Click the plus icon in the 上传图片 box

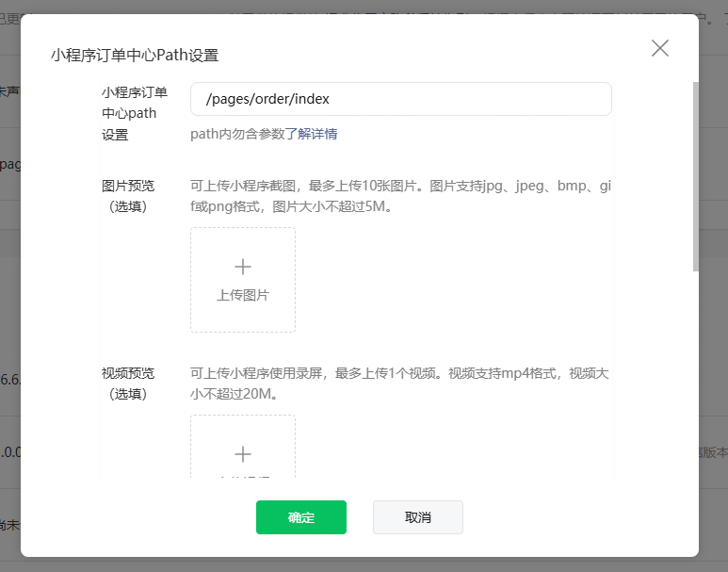[243, 267]
